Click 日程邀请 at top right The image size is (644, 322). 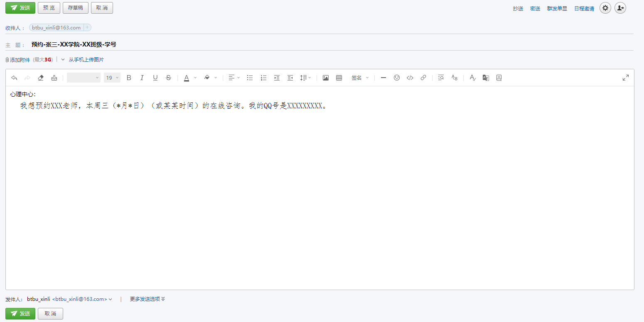coord(584,8)
